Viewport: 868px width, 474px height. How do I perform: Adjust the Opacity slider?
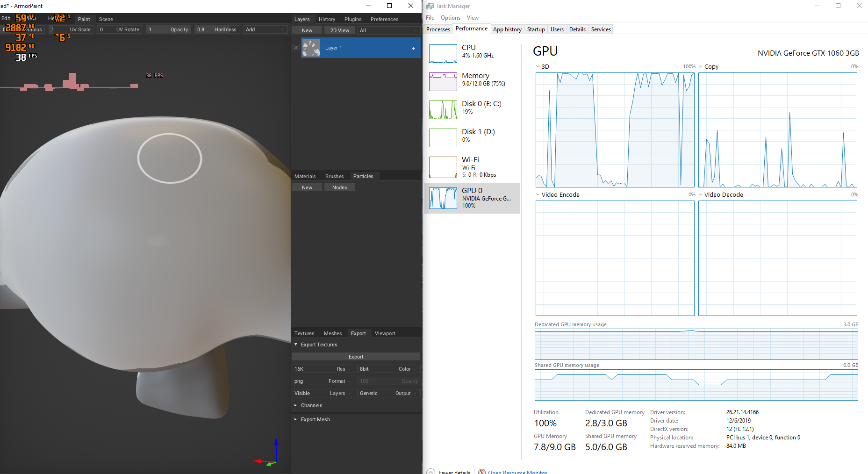pos(168,29)
